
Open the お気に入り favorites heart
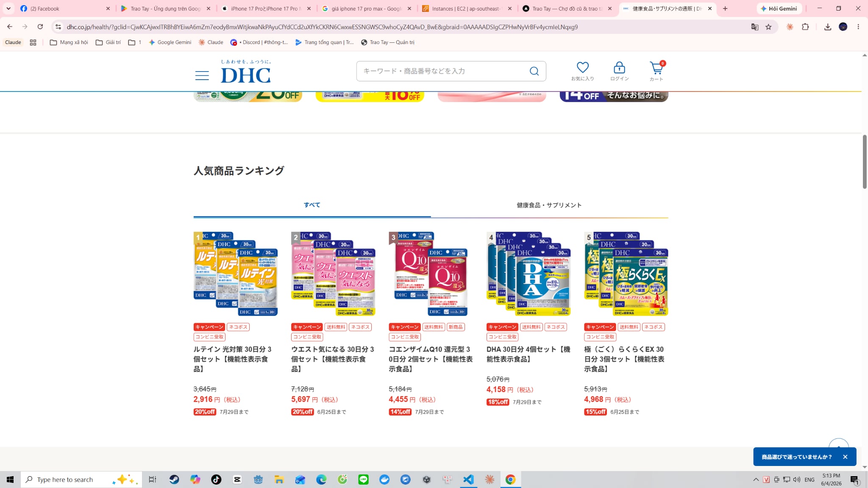[582, 71]
